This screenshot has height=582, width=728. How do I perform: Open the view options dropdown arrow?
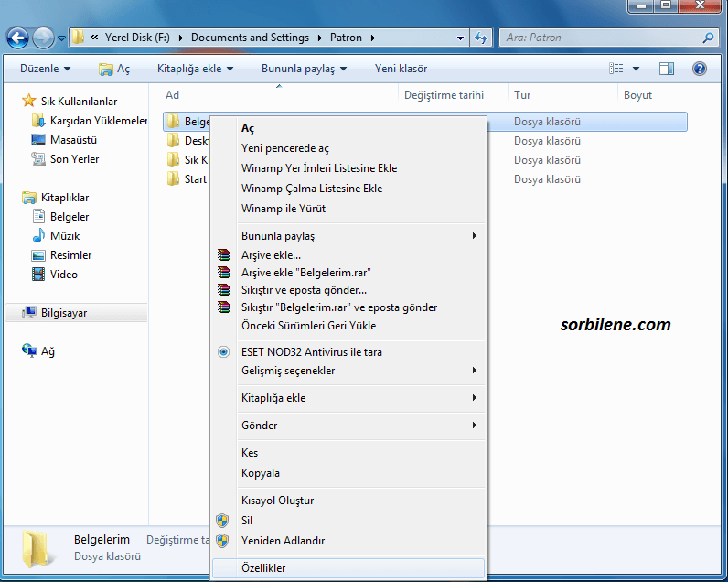(x=637, y=69)
